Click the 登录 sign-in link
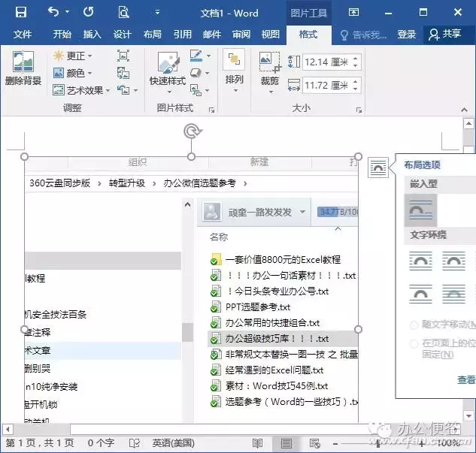476x453 pixels. 407,35
